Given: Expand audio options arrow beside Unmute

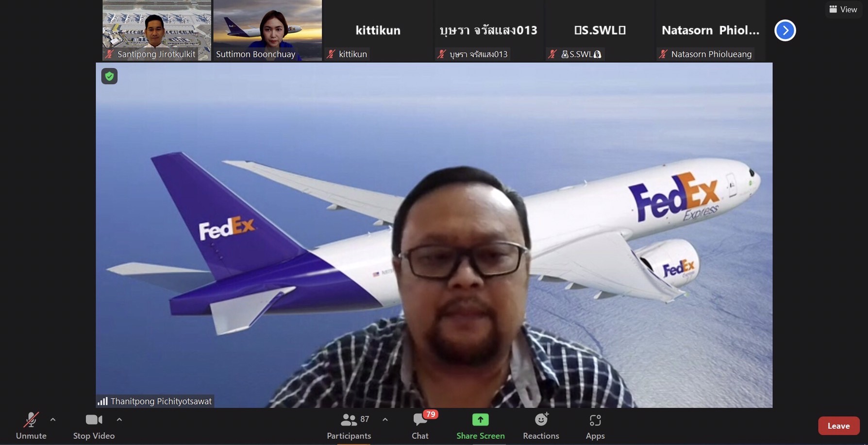Looking at the screenshot, I should (53, 419).
